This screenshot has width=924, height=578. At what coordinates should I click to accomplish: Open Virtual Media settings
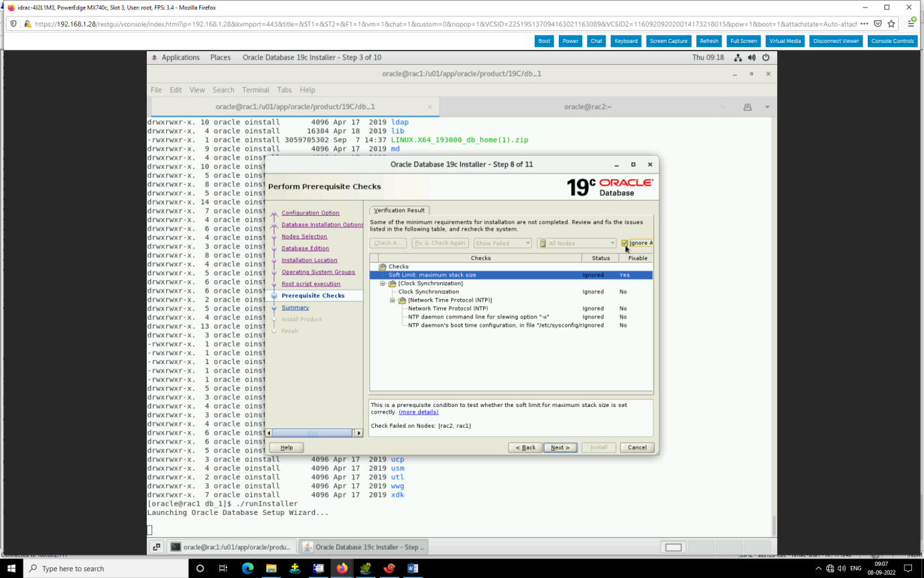(x=785, y=41)
